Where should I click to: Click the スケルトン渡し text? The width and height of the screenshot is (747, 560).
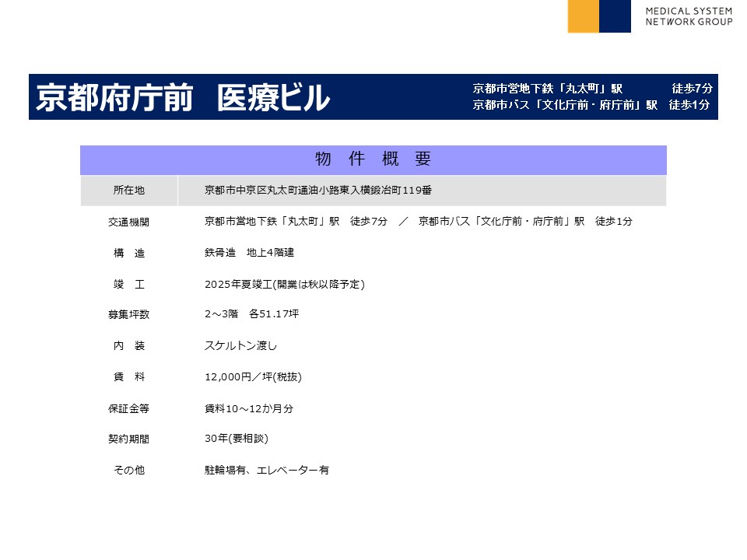click(x=240, y=346)
